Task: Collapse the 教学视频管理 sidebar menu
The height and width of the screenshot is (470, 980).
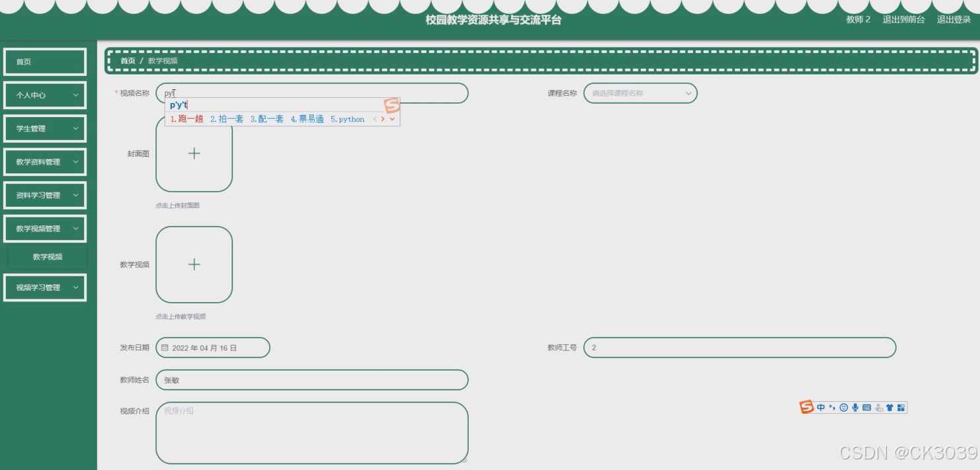Action: pos(45,229)
